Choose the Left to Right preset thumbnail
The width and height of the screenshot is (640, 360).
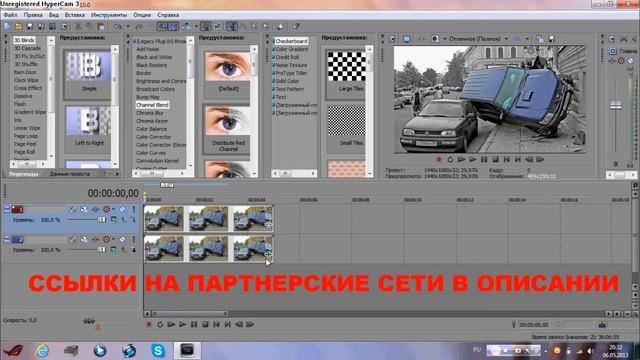88,121
